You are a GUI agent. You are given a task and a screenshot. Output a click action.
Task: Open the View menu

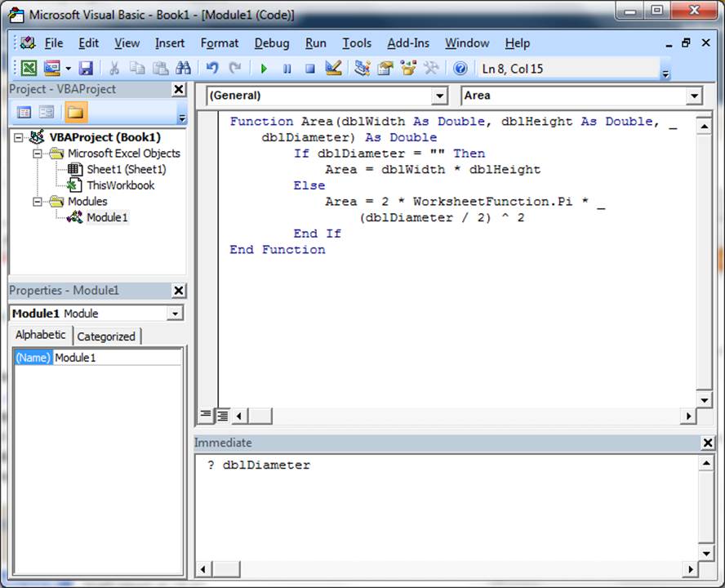click(x=127, y=43)
